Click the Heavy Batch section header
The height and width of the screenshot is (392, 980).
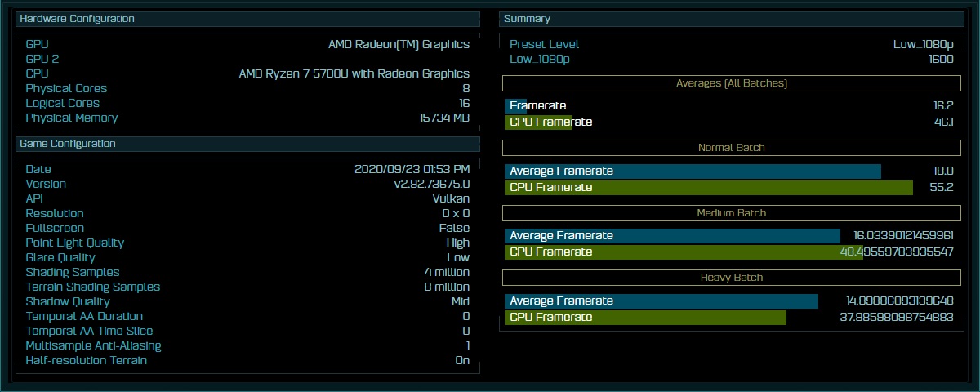click(732, 278)
